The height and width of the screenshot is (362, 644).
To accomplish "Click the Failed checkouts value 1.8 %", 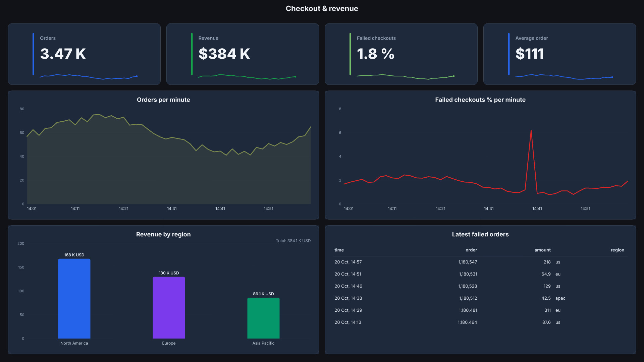I will click(376, 54).
